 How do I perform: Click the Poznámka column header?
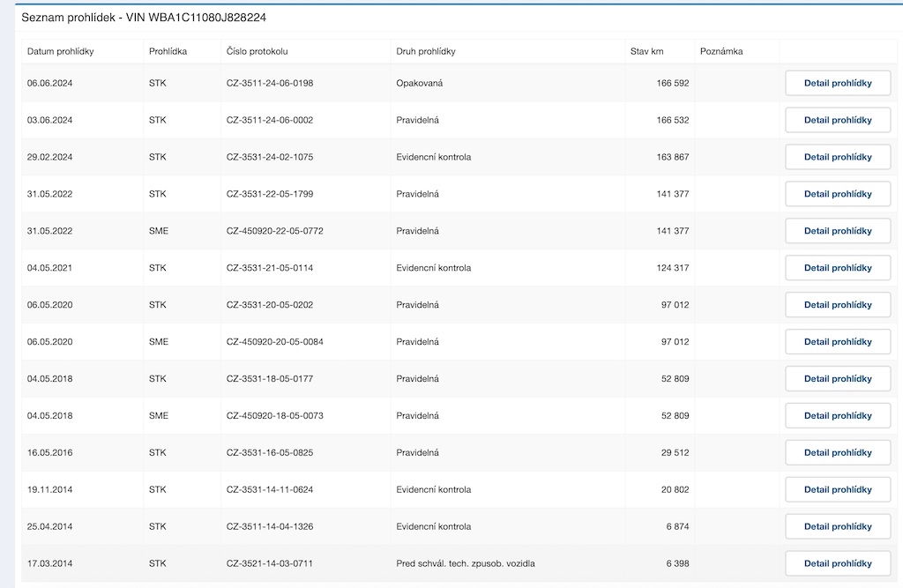(x=720, y=51)
